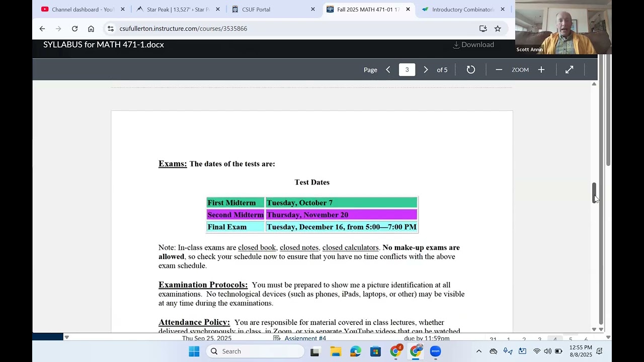The image size is (644, 362).
Task: Open the Windows Start menu
Action: point(194,351)
